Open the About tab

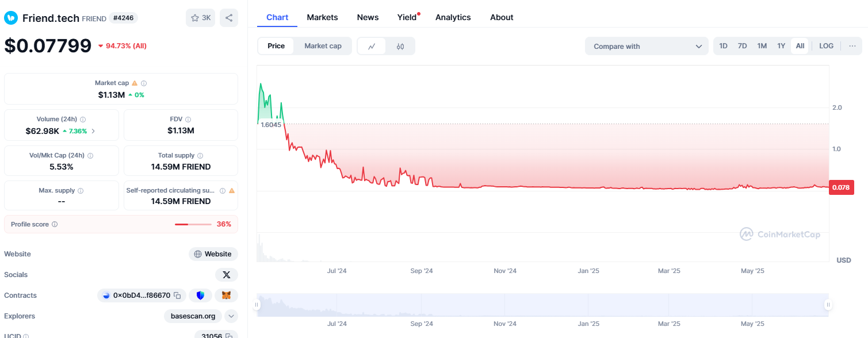click(502, 17)
